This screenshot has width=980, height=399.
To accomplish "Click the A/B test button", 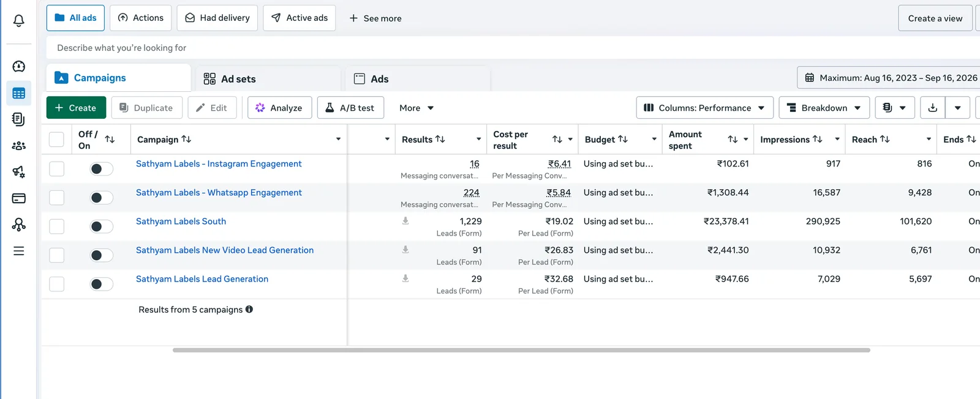I will point(350,108).
